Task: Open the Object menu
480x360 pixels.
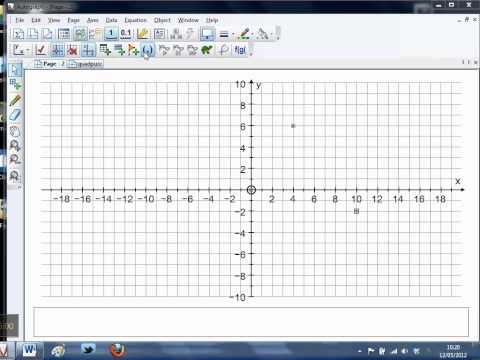Action: pos(162,20)
